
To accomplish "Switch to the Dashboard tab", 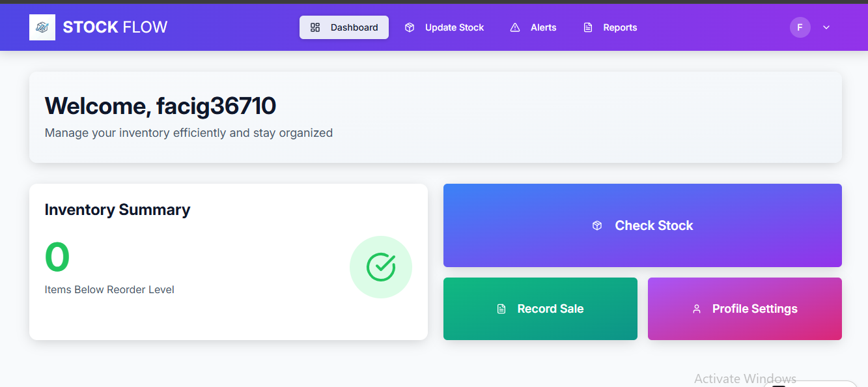I will (344, 27).
